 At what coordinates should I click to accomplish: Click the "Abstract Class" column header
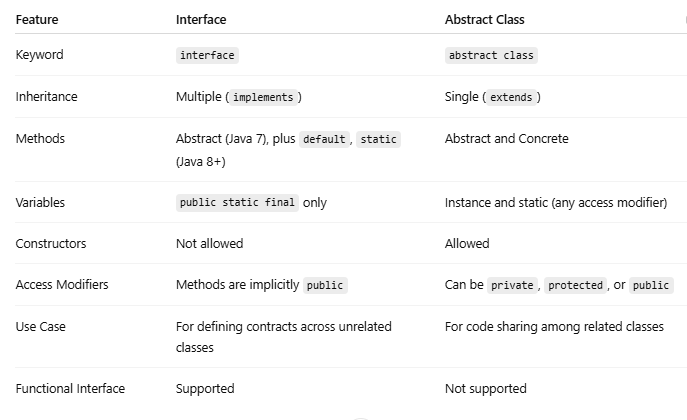point(485,20)
